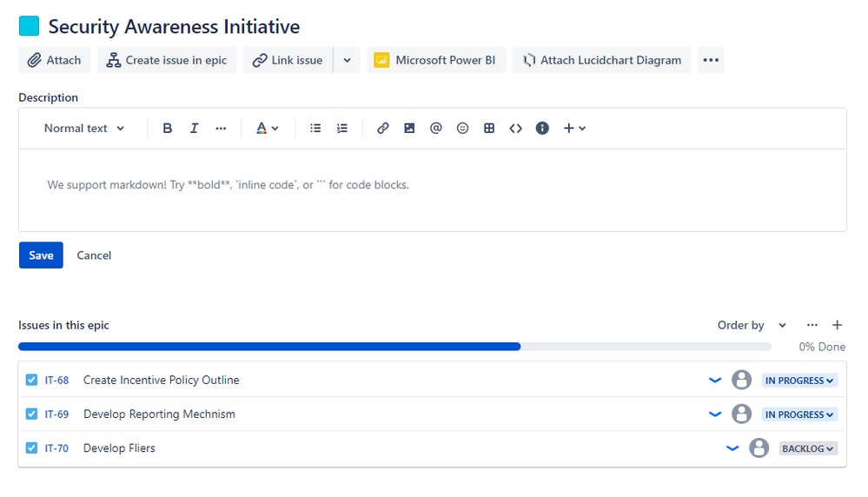868x497 pixels.
Task: Open the more actions ellipsis in top toolbar
Action: (x=711, y=60)
